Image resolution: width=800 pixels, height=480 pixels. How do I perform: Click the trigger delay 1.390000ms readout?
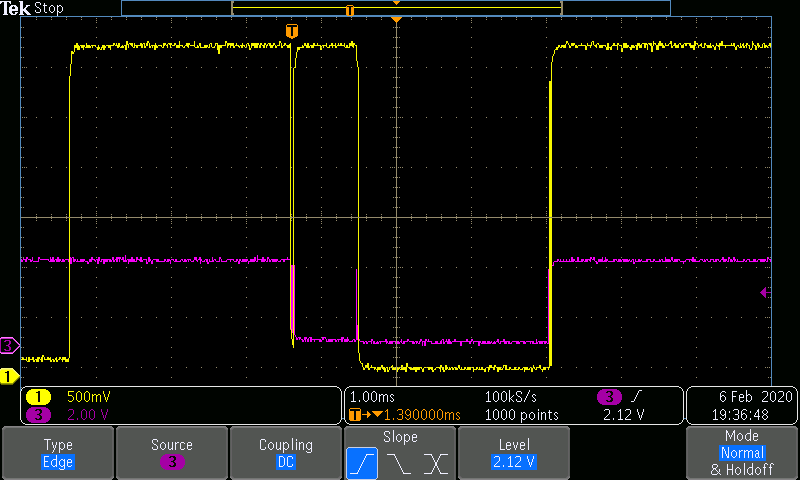tap(422, 415)
